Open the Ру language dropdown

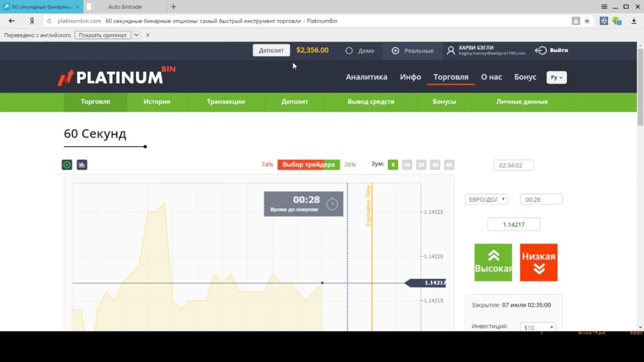click(x=556, y=77)
